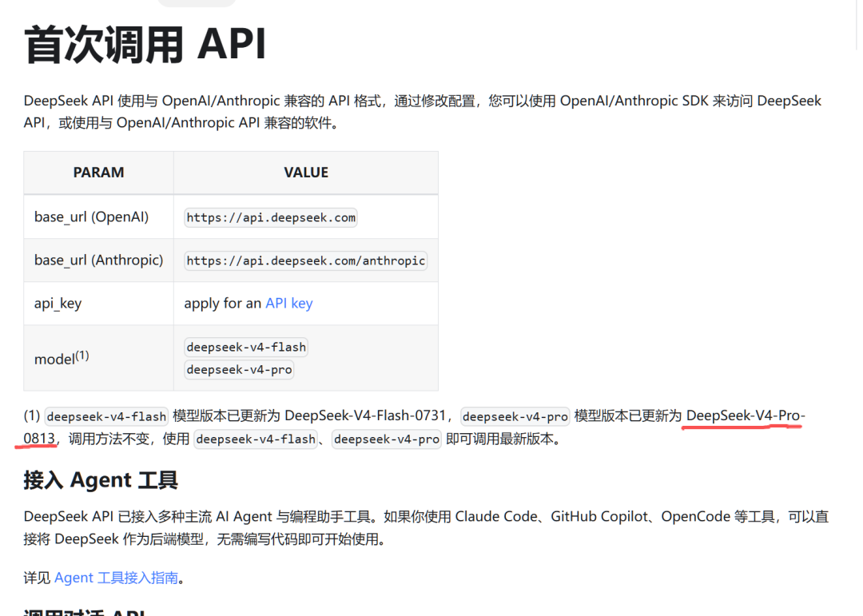Click the deepseek-v4-pro code before 即可调用最新版本
The height and width of the screenshot is (616, 863).
coord(387,439)
